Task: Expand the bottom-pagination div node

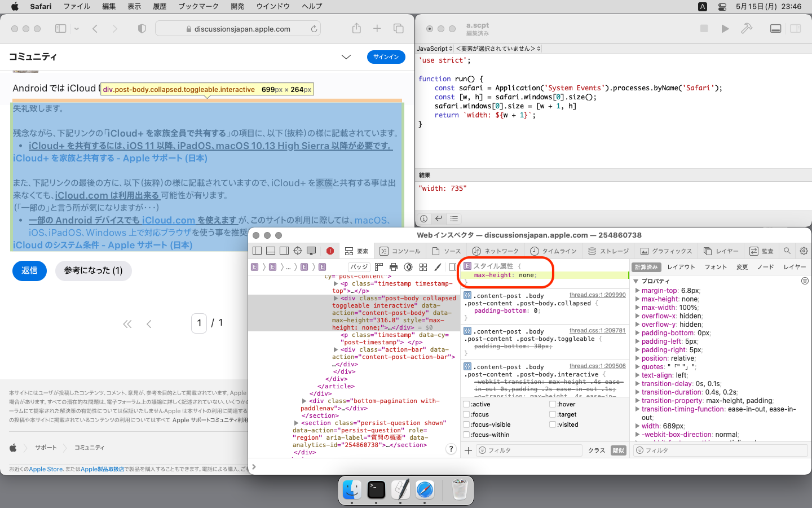Action: [304, 401]
